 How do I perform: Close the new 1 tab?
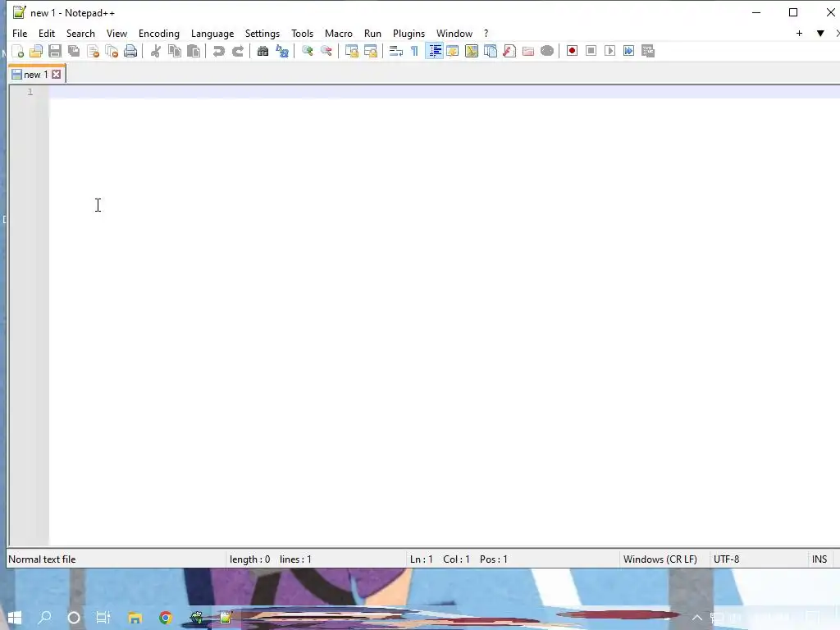(57, 75)
